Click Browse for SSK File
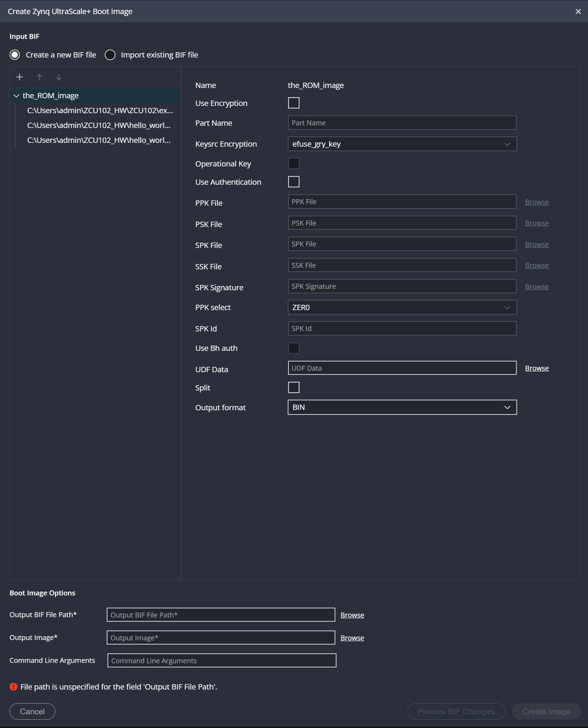The image size is (588, 728). [537, 265]
